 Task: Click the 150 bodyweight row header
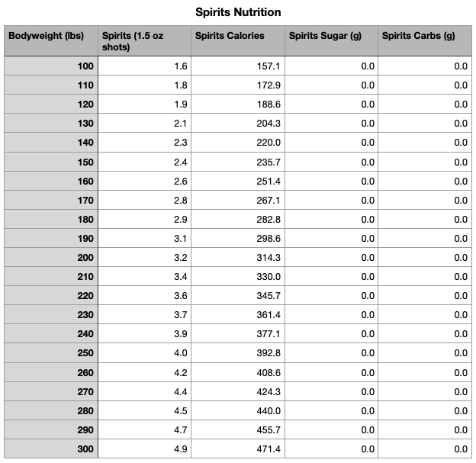click(50, 162)
